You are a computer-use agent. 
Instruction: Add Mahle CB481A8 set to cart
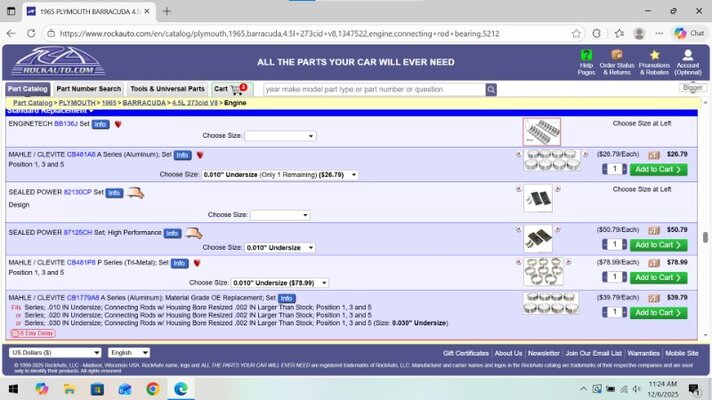pyautogui.click(x=658, y=169)
